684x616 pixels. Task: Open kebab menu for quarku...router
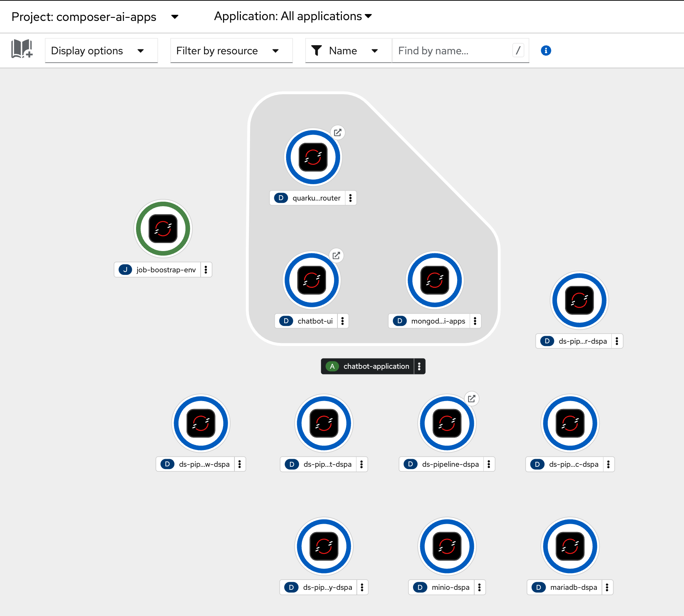[x=350, y=198]
